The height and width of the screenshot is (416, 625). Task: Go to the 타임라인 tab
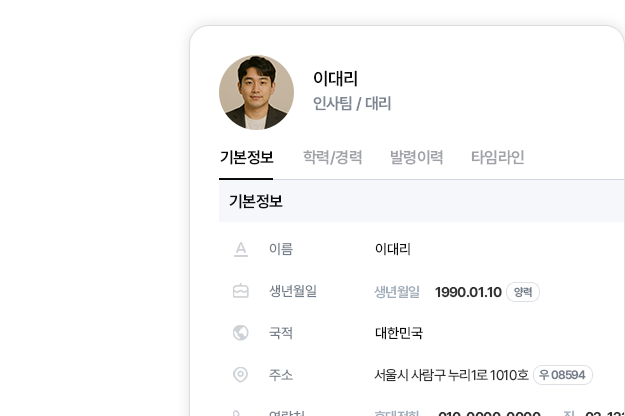[x=497, y=157]
